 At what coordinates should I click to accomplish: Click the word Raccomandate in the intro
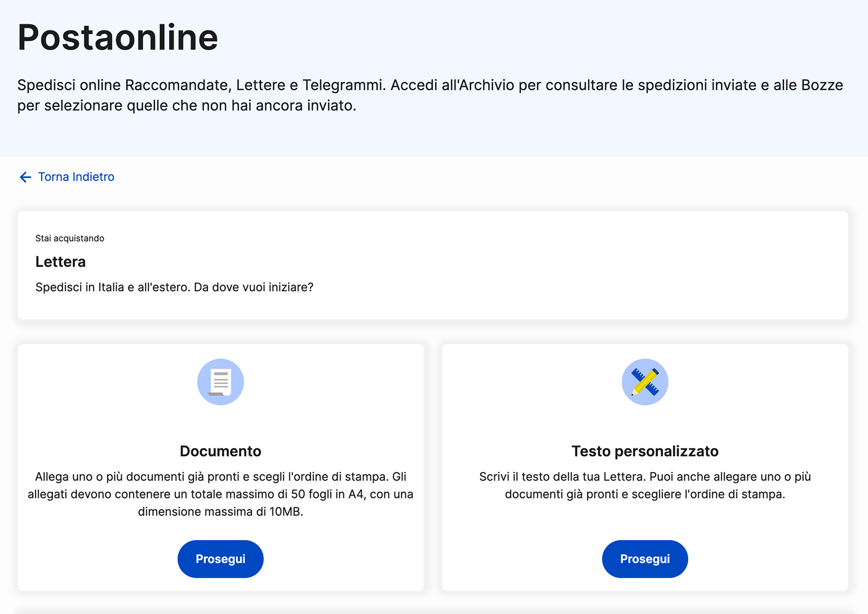click(176, 85)
